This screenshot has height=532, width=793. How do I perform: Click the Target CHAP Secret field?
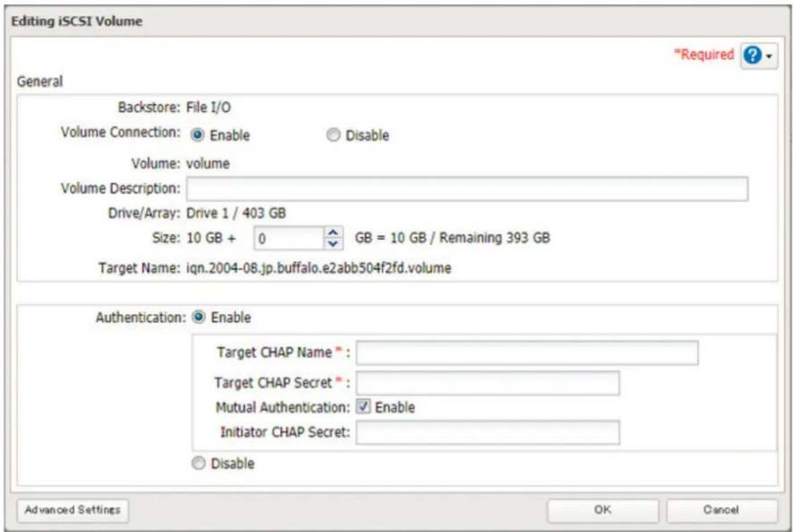click(x=488, y=383)
